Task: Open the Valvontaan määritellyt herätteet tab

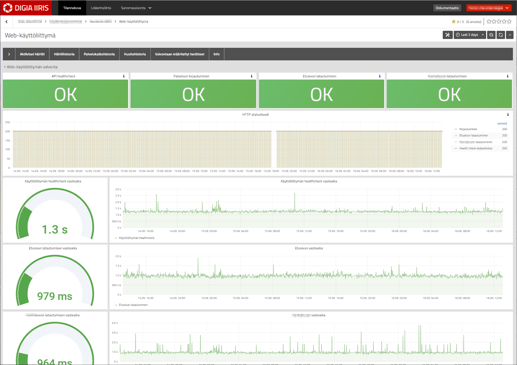Action: pos(180,54)
